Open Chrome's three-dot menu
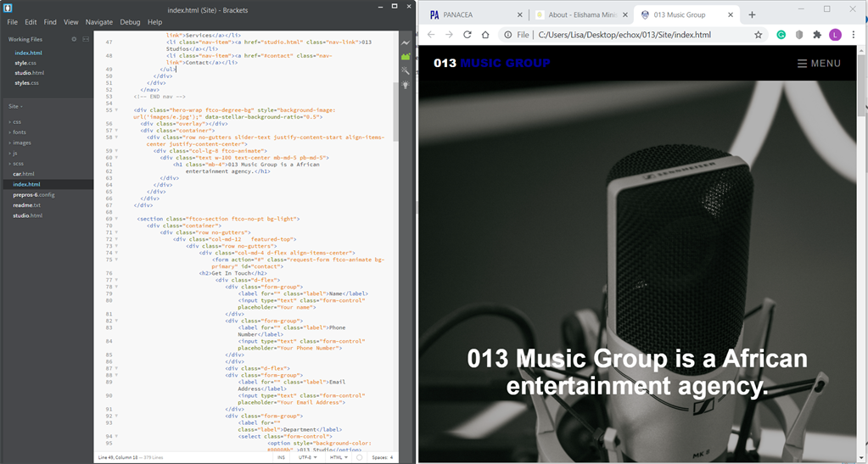This screenshot has height=464, width=868. (854, 34)
